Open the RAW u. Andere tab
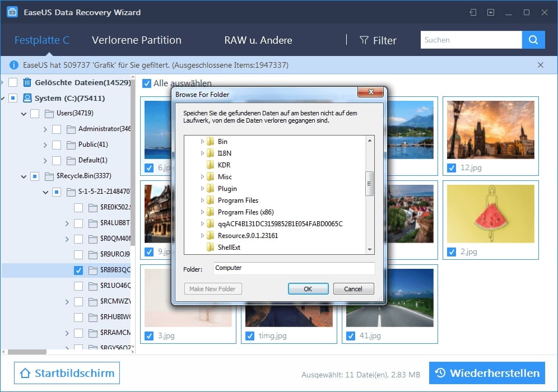 [x=258, y=40]
